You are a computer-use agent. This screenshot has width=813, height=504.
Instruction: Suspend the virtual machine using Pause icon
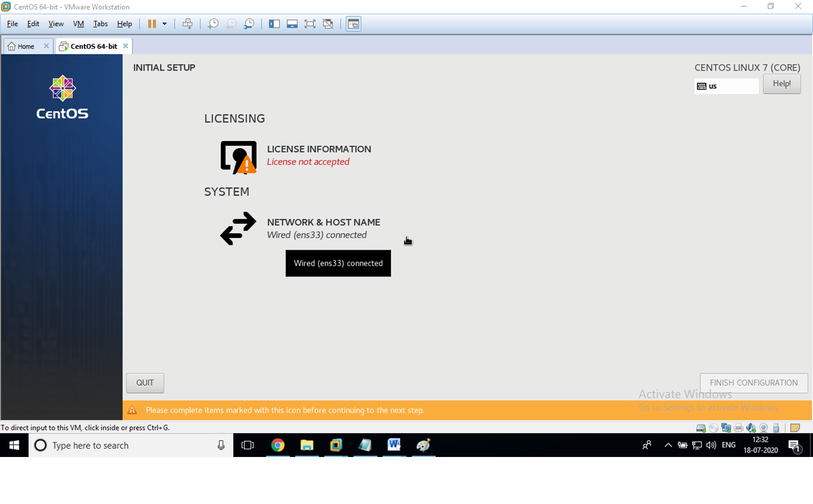click(152, 23)
